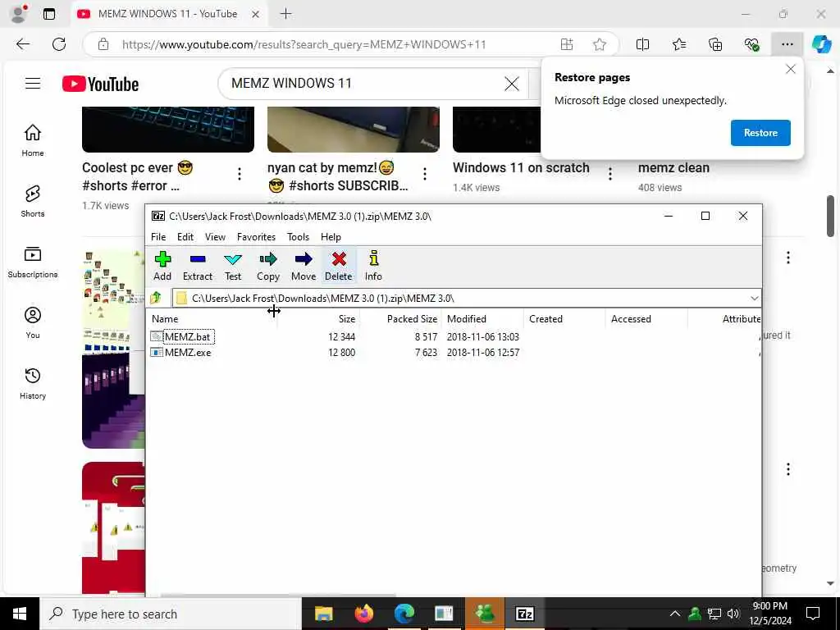Click Restore in the Restore pages popup
This screenshot has height=630, width=840.
point(760,133)
